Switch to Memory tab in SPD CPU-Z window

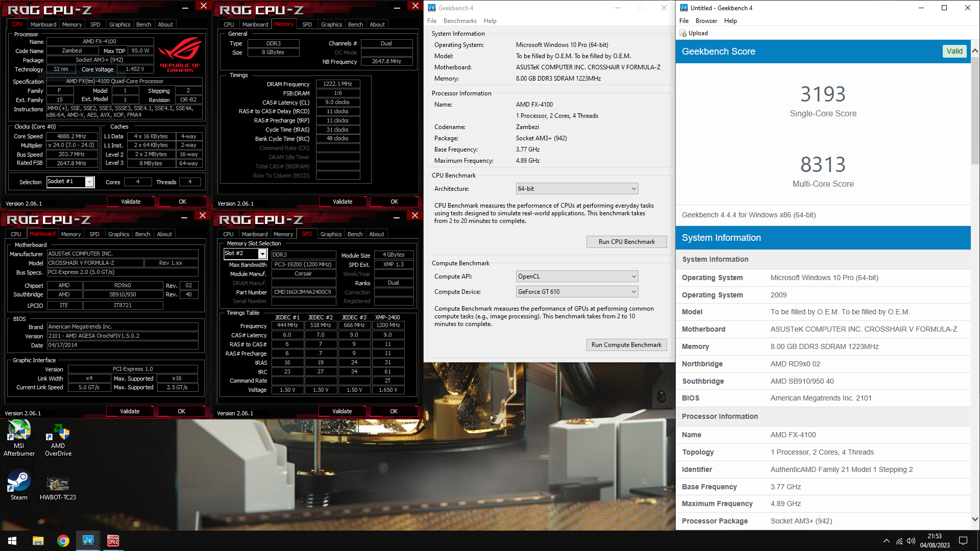point(283,234)
